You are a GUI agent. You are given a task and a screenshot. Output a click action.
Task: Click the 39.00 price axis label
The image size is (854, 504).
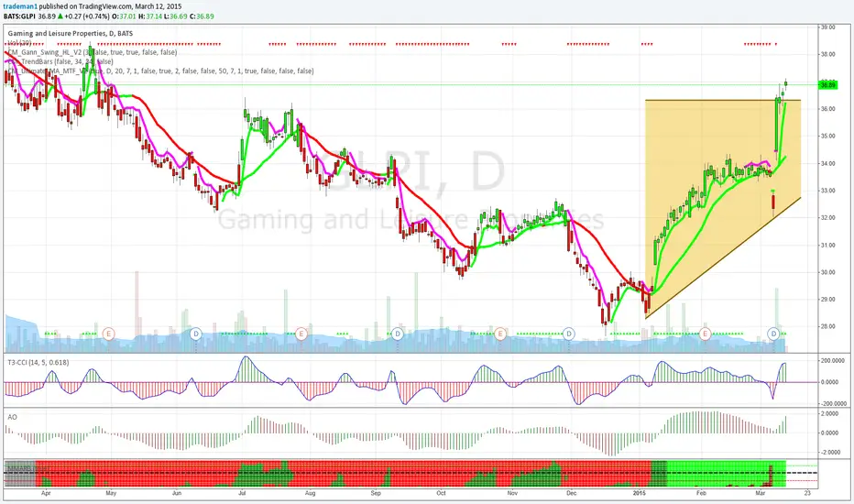(827, 27)
